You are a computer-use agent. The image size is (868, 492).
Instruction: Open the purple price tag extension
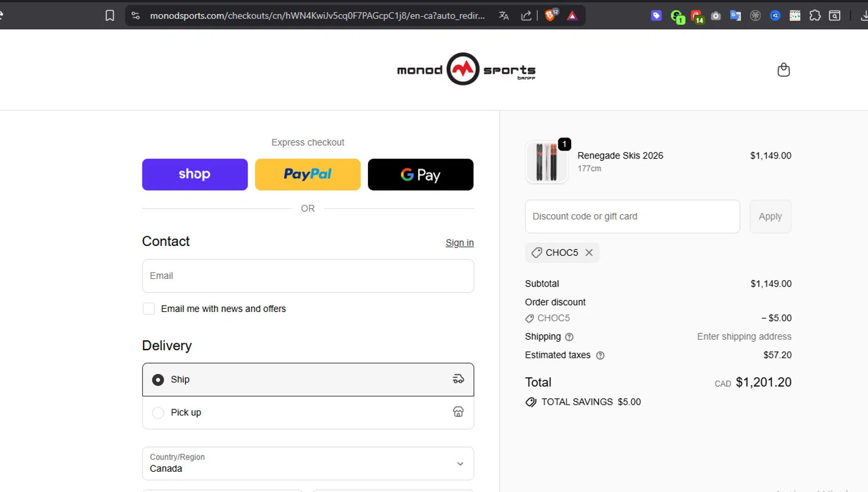[x=656, y=16]
